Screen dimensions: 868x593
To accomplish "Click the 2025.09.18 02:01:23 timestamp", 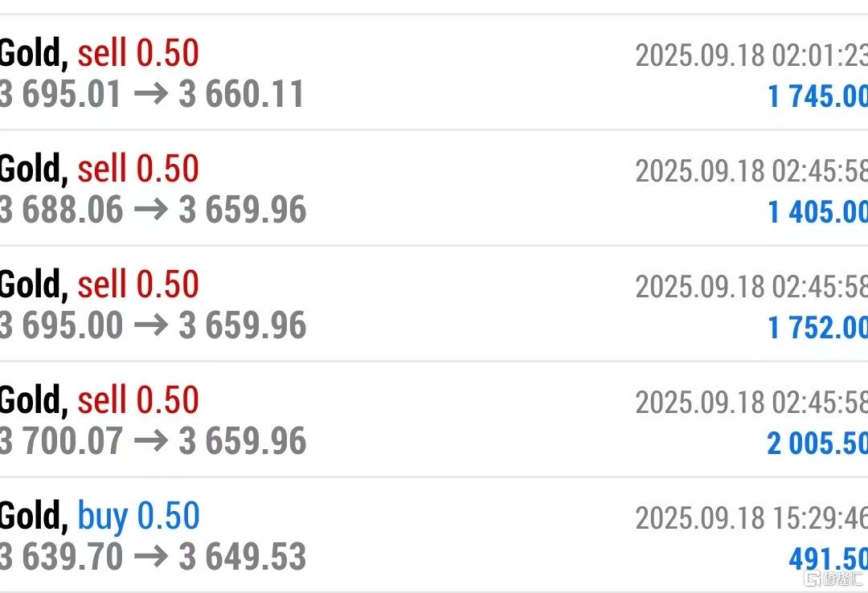I will (751, 55).
